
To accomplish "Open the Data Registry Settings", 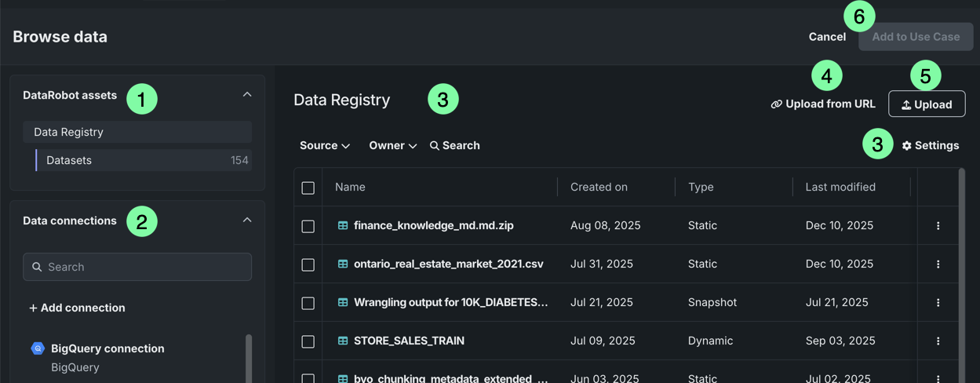I will tap(930, 145).
